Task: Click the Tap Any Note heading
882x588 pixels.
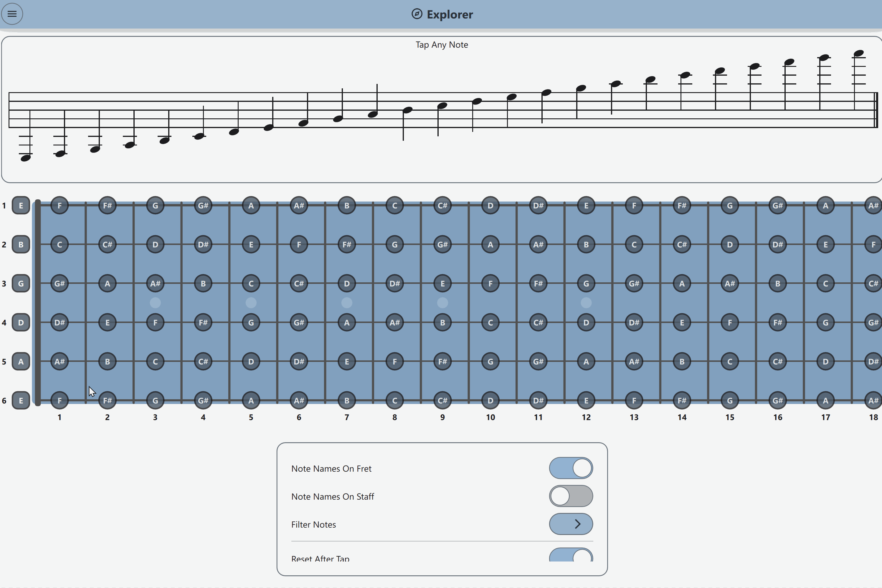Action: [x=441, y=45]
